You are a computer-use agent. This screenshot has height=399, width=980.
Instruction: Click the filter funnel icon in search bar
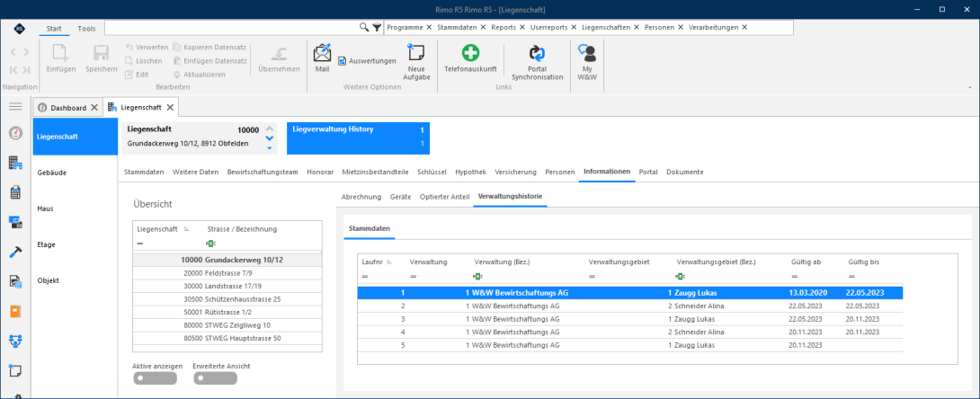376,28
